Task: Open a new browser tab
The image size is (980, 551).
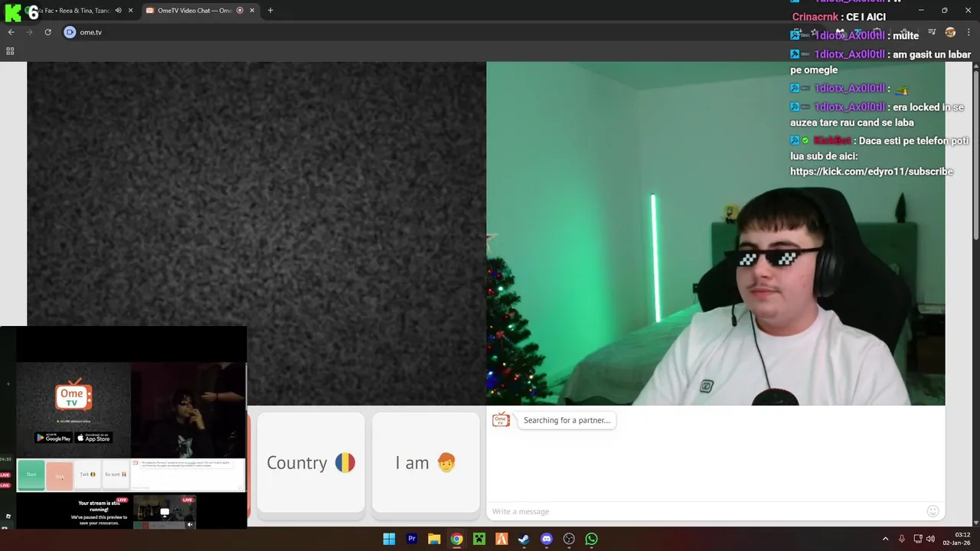Action: pos(270,11)
